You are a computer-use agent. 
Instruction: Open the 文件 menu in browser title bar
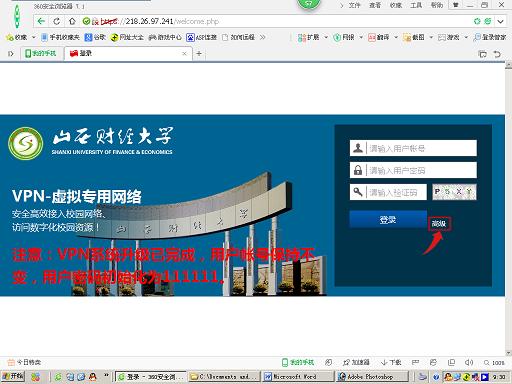(354, 5)
